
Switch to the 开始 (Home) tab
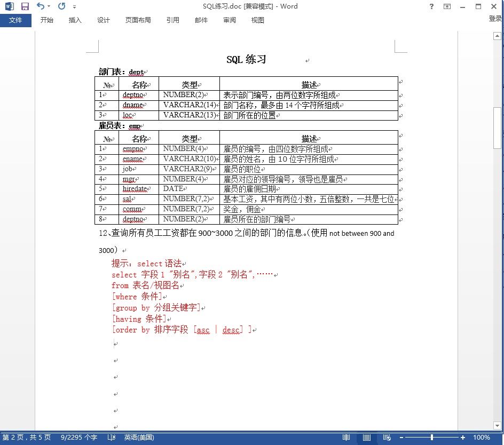point(47,20)
